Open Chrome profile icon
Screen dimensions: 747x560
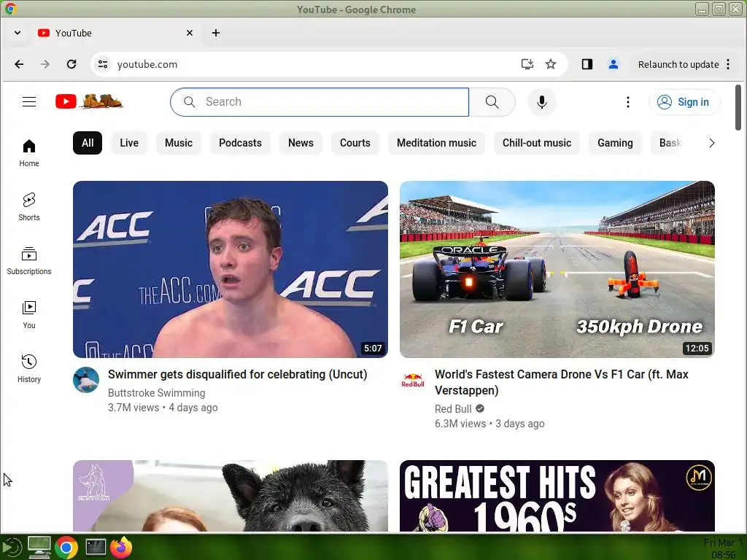point(613,64)
